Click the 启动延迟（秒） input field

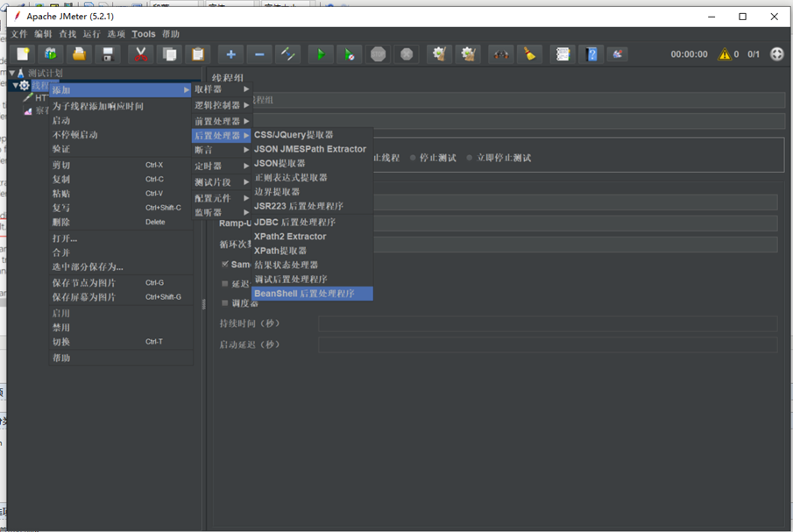(x=548, y=345)
